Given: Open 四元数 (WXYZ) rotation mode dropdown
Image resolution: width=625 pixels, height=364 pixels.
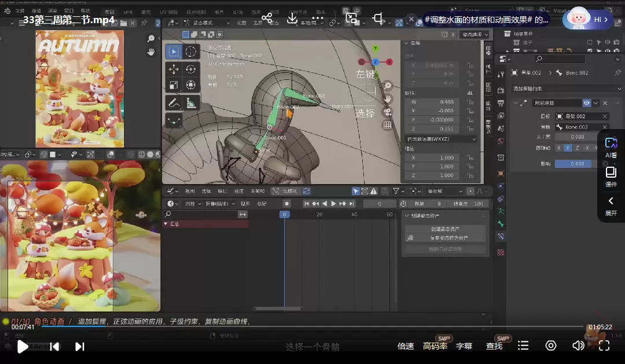Looking at the screenshot, I should 440,139.
